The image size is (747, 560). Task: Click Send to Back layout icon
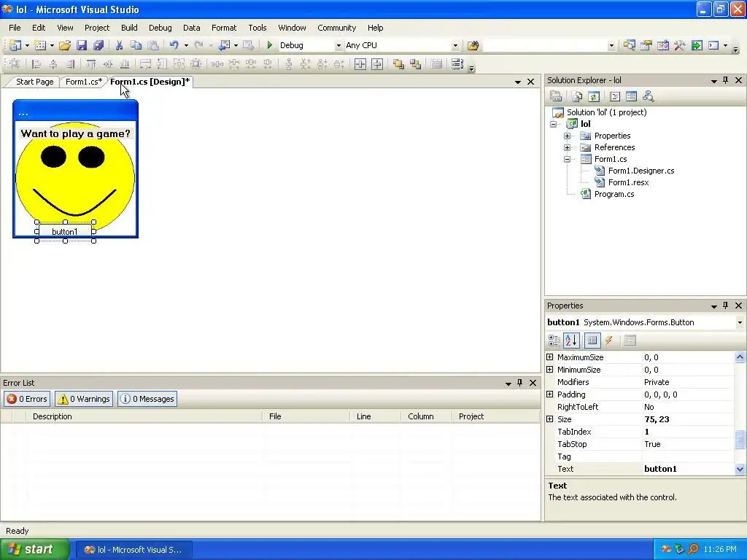(415, 64)
